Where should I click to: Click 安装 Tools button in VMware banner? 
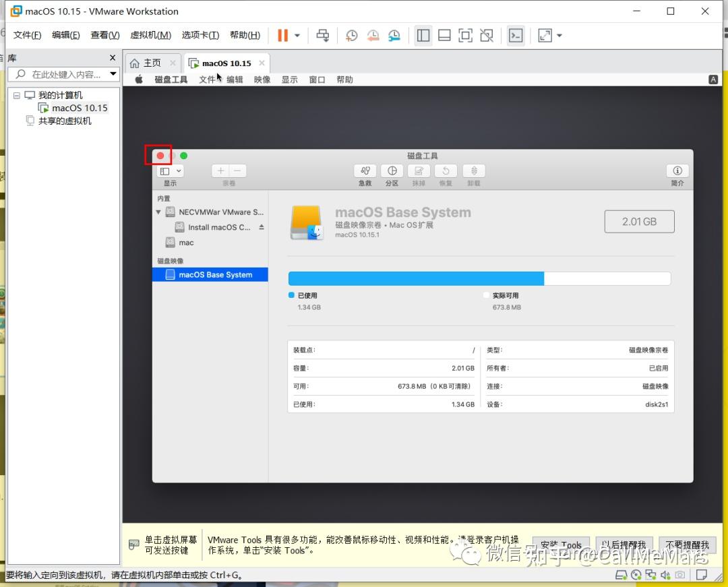tap(560, 545)
